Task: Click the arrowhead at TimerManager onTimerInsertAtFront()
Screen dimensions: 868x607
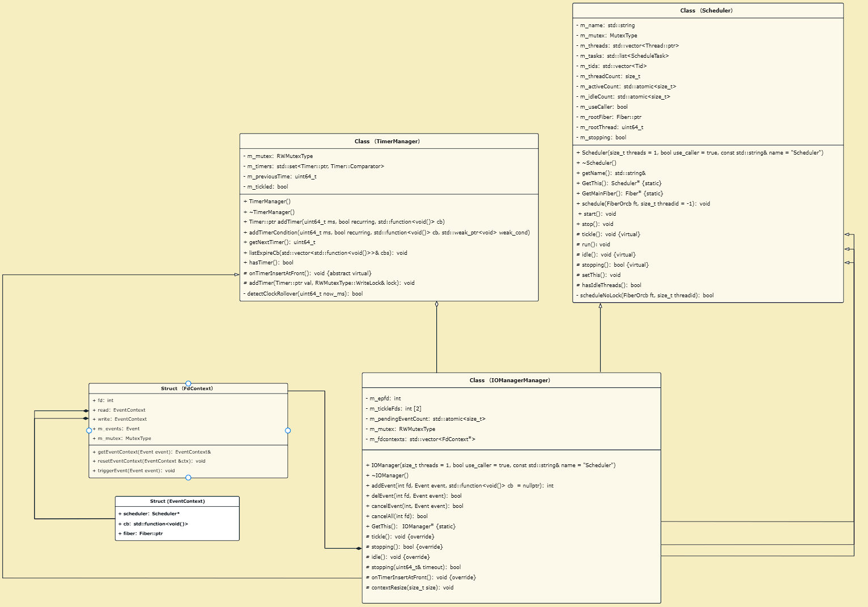Action: pos(237,275)
